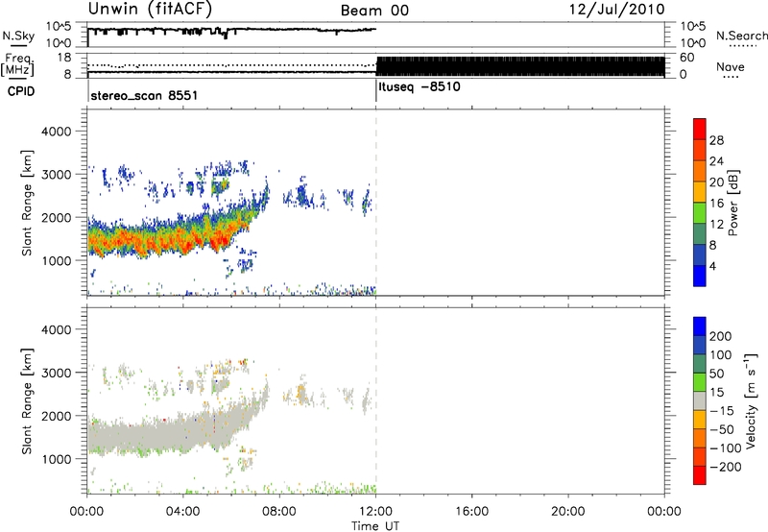Click the 'Freq. [MHz]' axis label
The image size is (768, 532).
[x=17, y=64]
